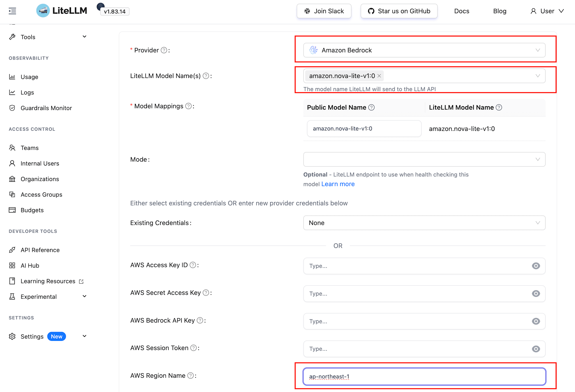Click the Budgets card icon
Image resolution: width=575 pixels, height=392 pixels.
(x=12, y=210)
